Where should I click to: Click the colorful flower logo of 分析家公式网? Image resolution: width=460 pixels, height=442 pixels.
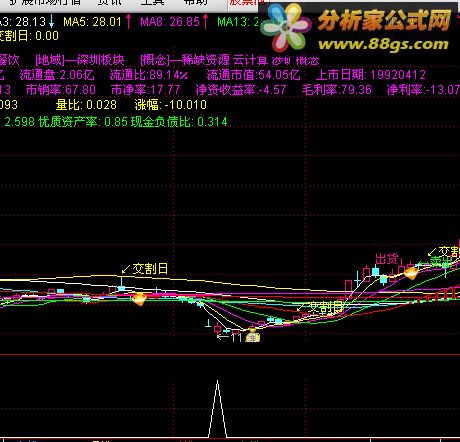[286, 27]
